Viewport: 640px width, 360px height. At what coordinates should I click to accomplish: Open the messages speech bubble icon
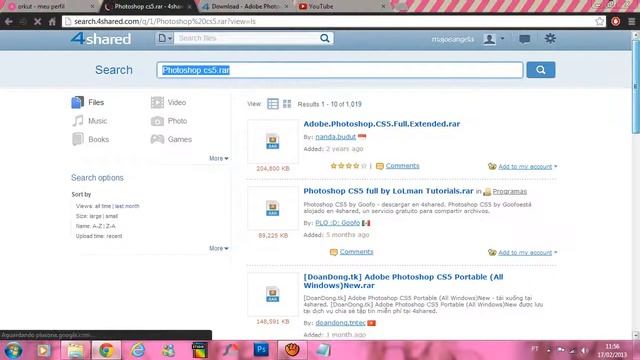524,39
